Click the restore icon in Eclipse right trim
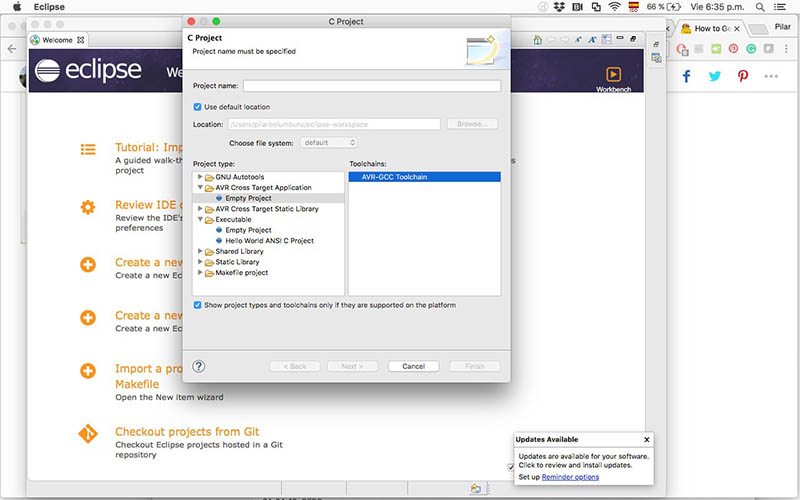 [x=656, y=44]
